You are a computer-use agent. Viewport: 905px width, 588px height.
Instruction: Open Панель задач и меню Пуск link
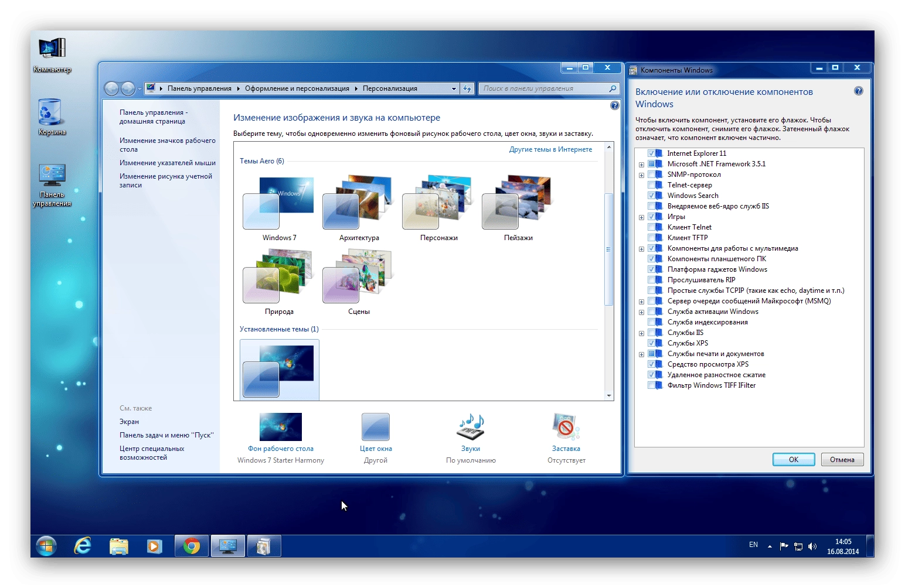(x=166, y=435)
